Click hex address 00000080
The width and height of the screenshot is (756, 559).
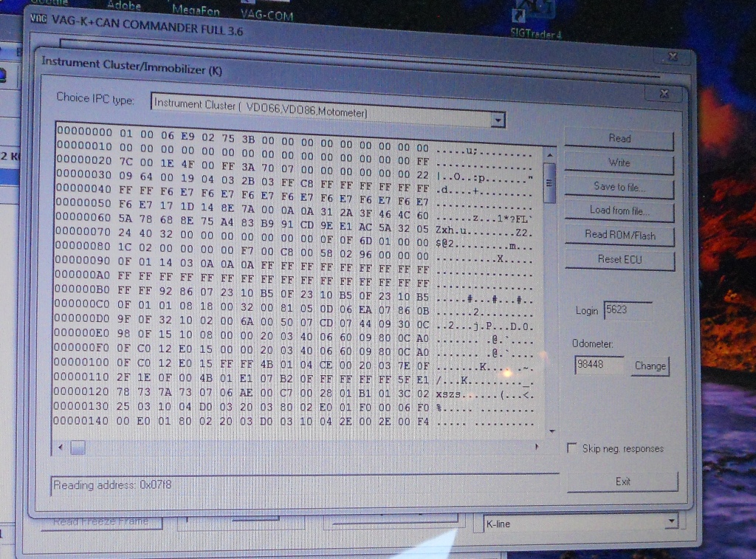[x=83, y=245]
